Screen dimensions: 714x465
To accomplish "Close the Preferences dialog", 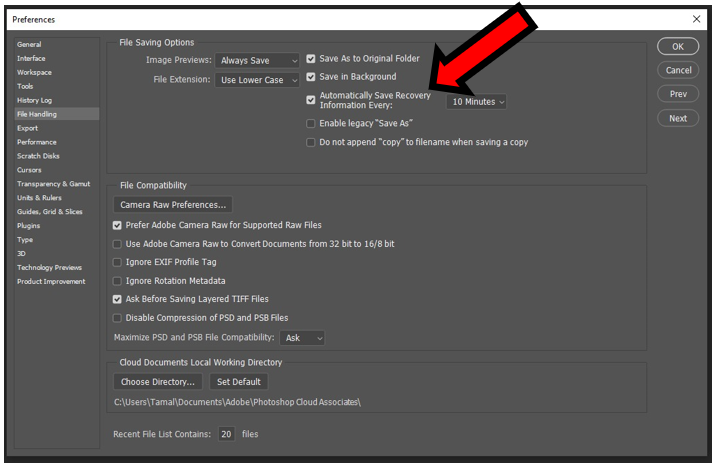I will (x=696, y=19).
